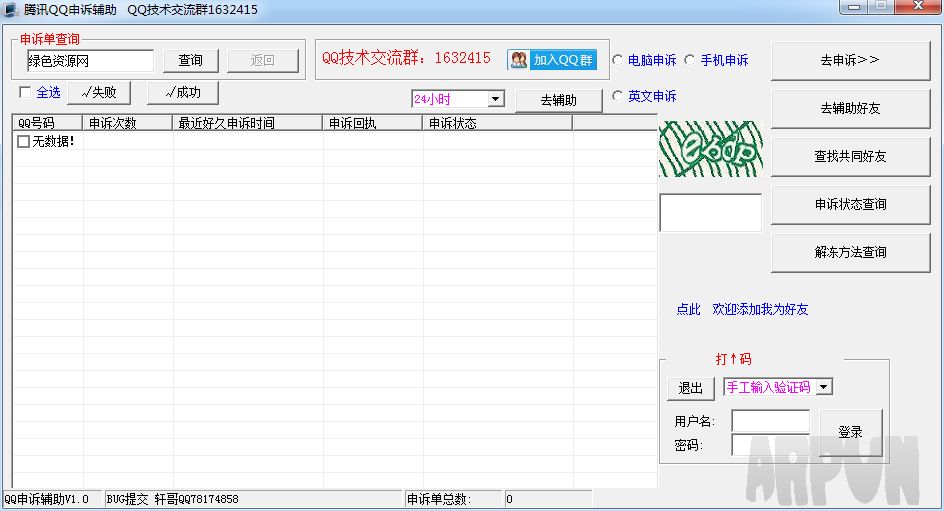Click the 返回 button
The width and height of the screenshot is (944, 511).
tap(262, 60)
